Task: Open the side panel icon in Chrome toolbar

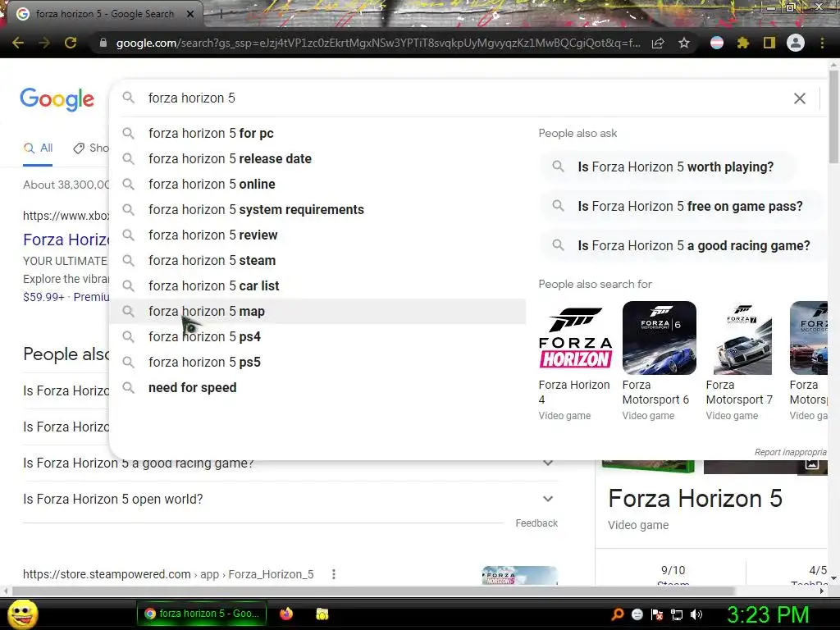Action: point(769,43)
